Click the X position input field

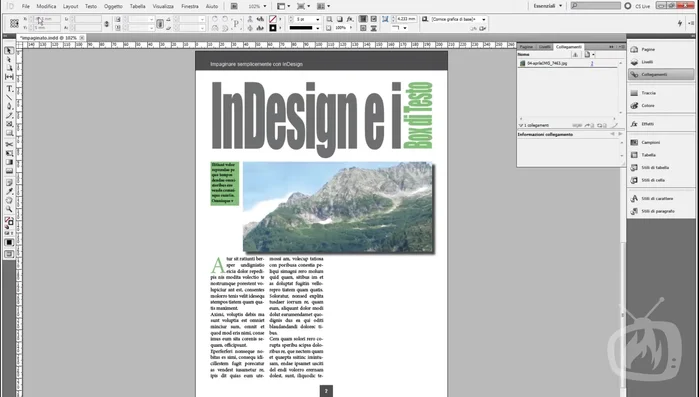click(x=47, y=19)
